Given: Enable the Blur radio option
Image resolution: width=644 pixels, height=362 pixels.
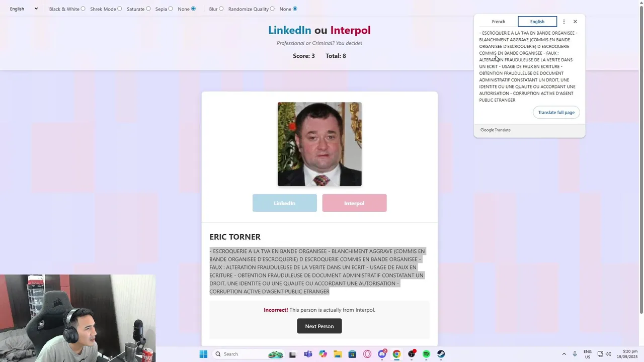Looking at the screenshot, I should tap(221, 9).
